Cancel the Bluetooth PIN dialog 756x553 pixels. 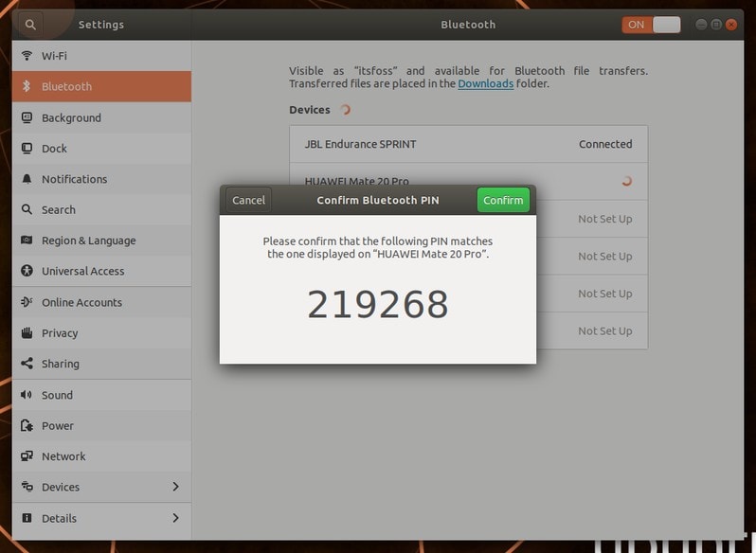tap(248, 200)
